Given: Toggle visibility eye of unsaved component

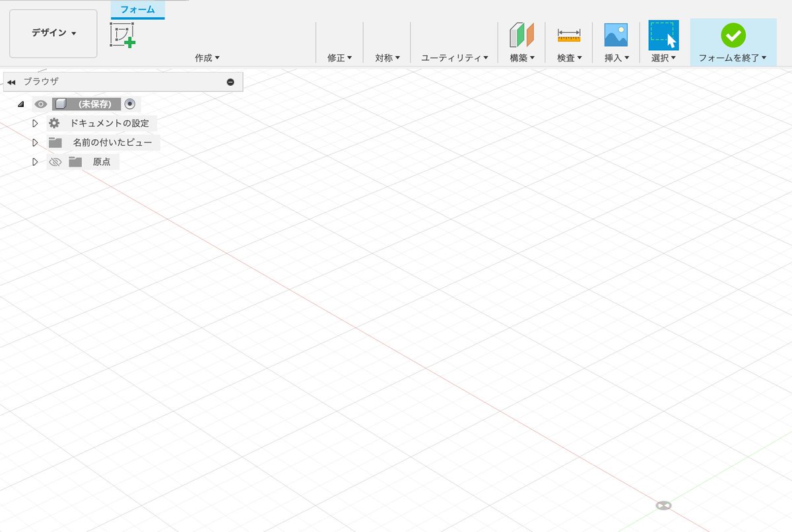Looking at the screenshot, I should 41,104.
